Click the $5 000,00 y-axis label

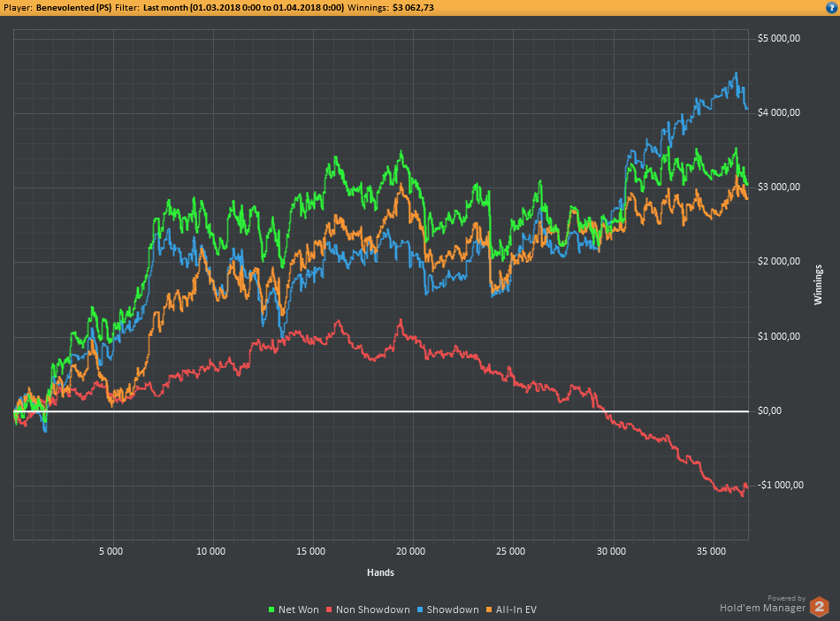tap(779, 38)
